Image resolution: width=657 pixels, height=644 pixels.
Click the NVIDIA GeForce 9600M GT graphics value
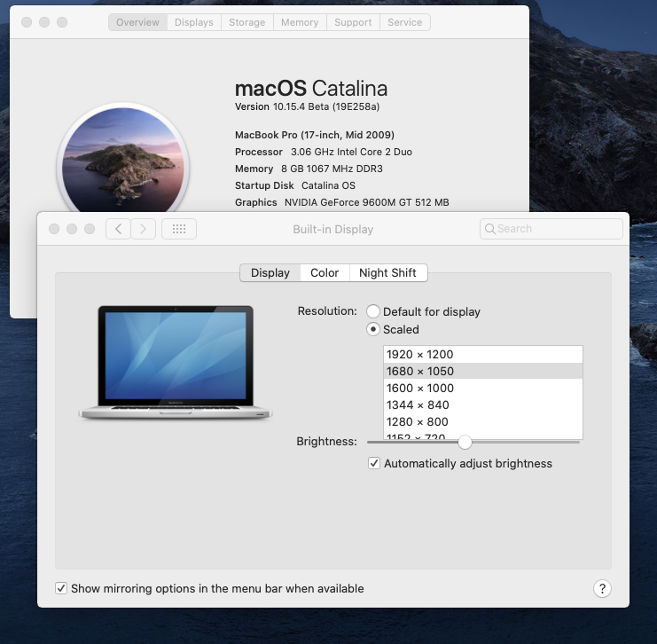pos(367,202)
